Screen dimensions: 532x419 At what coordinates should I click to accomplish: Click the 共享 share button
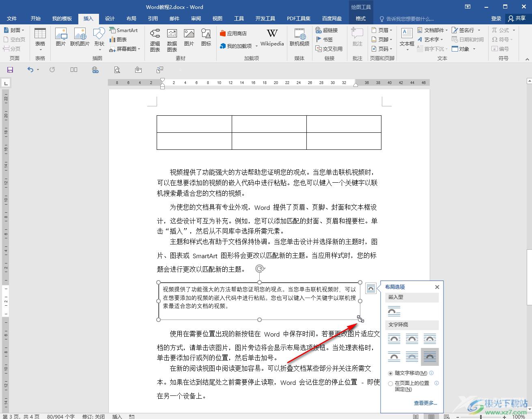click(517, 18)
